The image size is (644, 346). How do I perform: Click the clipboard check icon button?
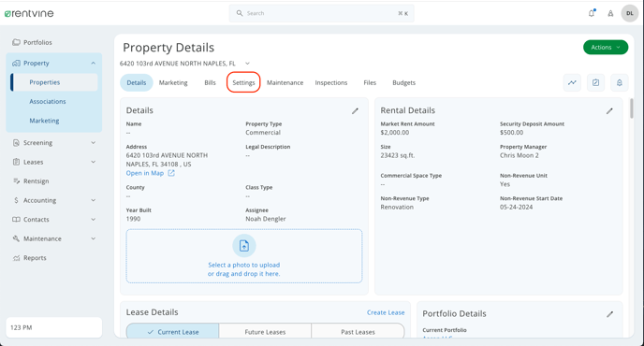click(x=595, y=82)
